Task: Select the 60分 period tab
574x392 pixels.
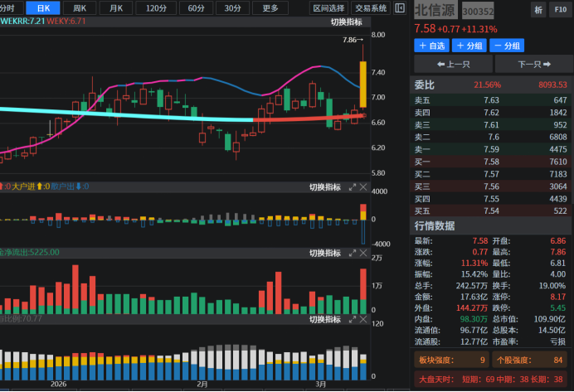Action: coord(196,7)
